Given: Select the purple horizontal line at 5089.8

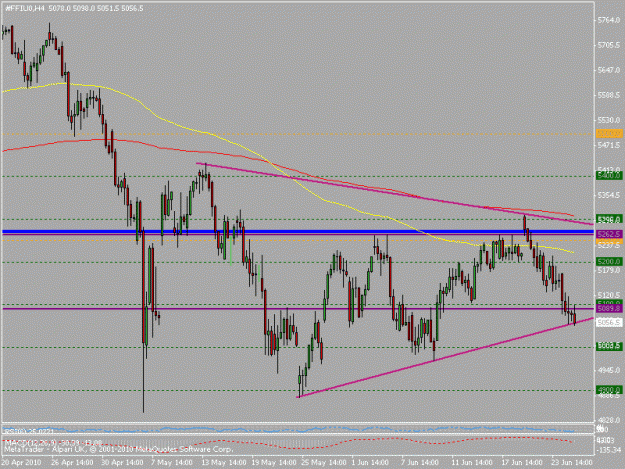Looking at the screenshot, I should 298,309.
